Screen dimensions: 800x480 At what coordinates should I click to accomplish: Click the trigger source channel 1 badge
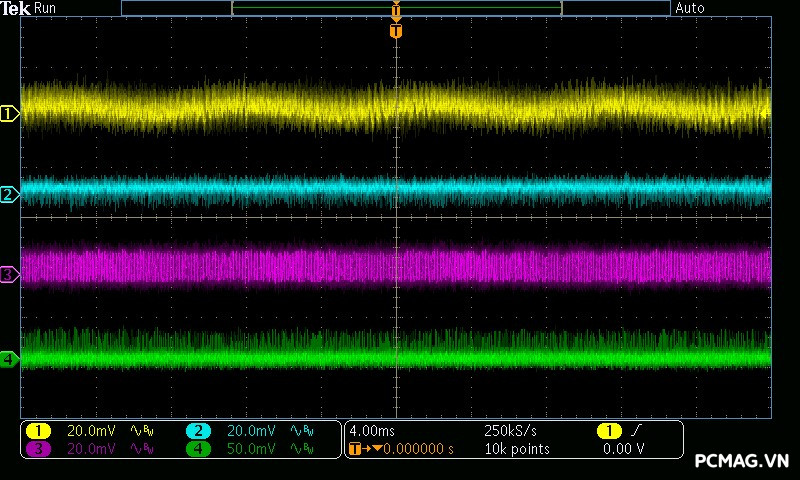tap(608, 431)
